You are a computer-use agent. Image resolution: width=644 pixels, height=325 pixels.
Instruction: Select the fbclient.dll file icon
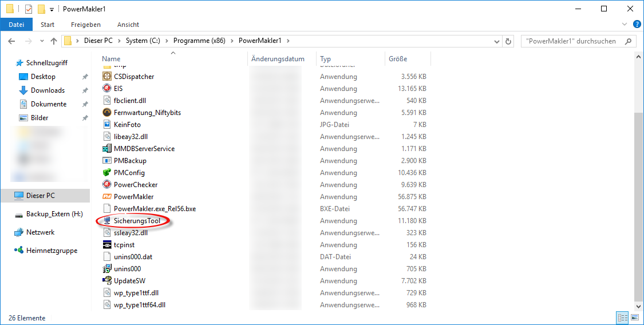[x=107, y=101]
